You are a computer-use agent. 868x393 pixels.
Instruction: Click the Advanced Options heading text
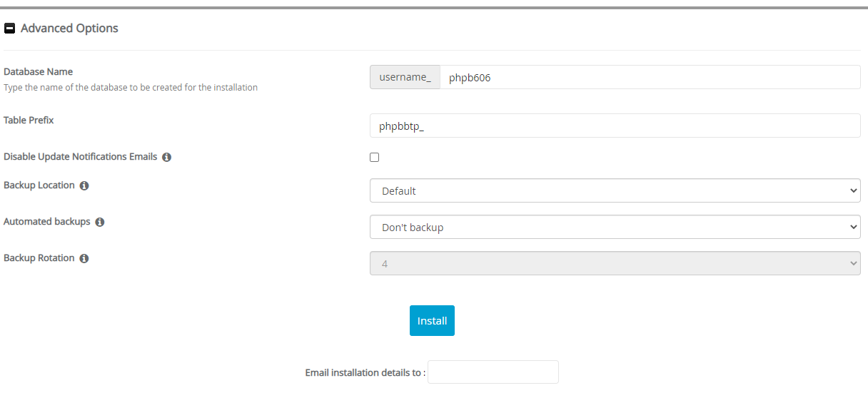point(69,29)
